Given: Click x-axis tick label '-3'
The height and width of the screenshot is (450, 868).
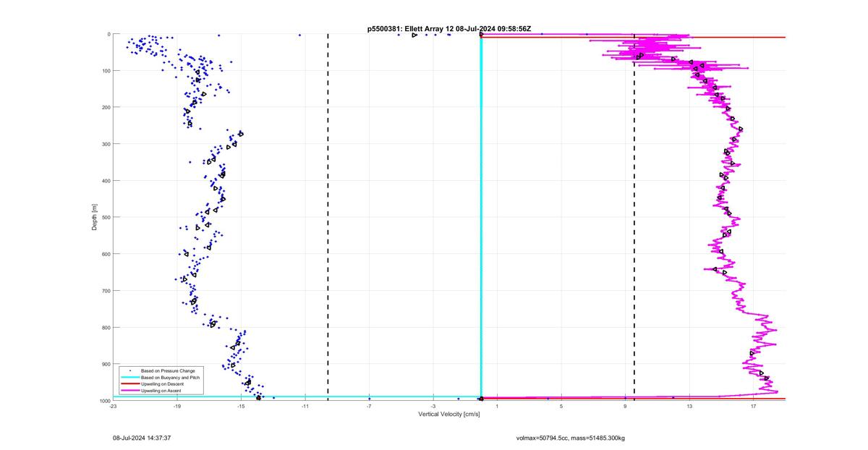Looking at the screenshot, I should [x=433, y=406].
